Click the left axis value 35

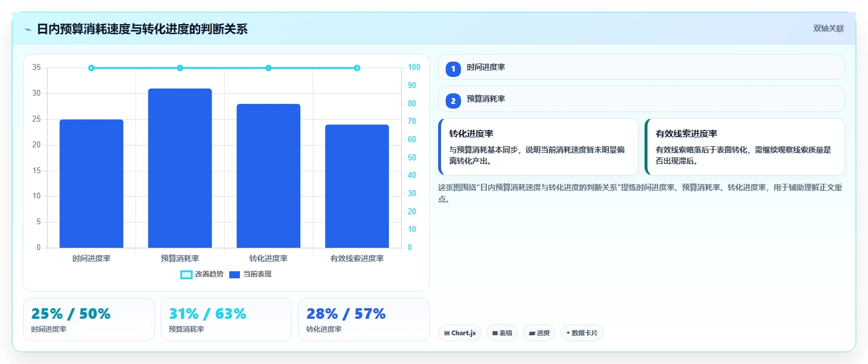[x=36, y=68]
